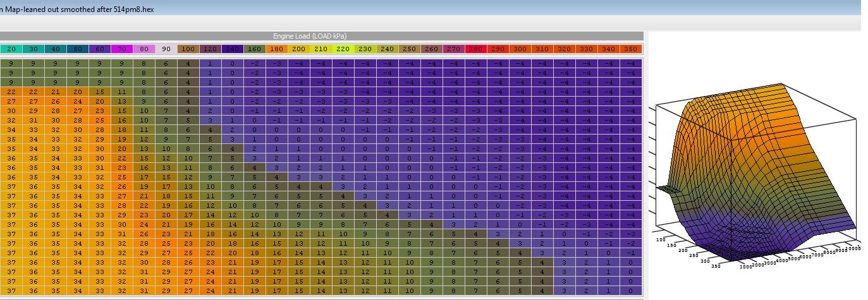Select the 80 kPa load column header
This screenshot has width=868, height=300.
144,49
